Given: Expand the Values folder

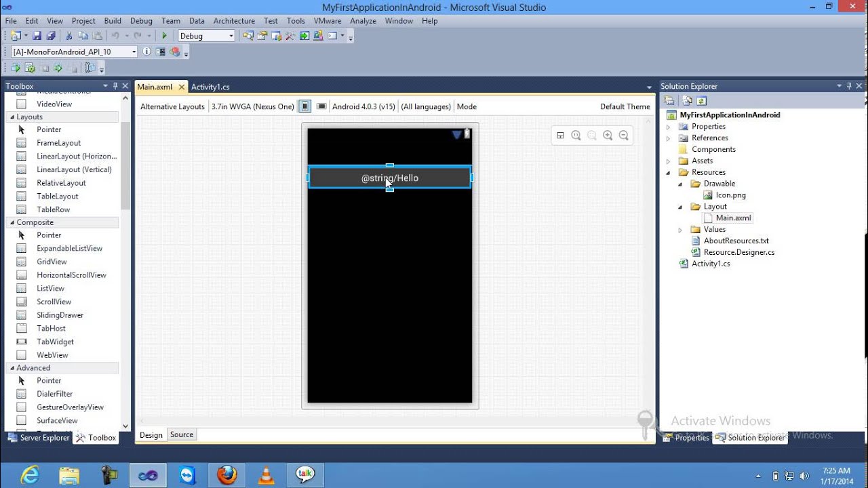Looking at the screenshot, I should pos(680,230).
